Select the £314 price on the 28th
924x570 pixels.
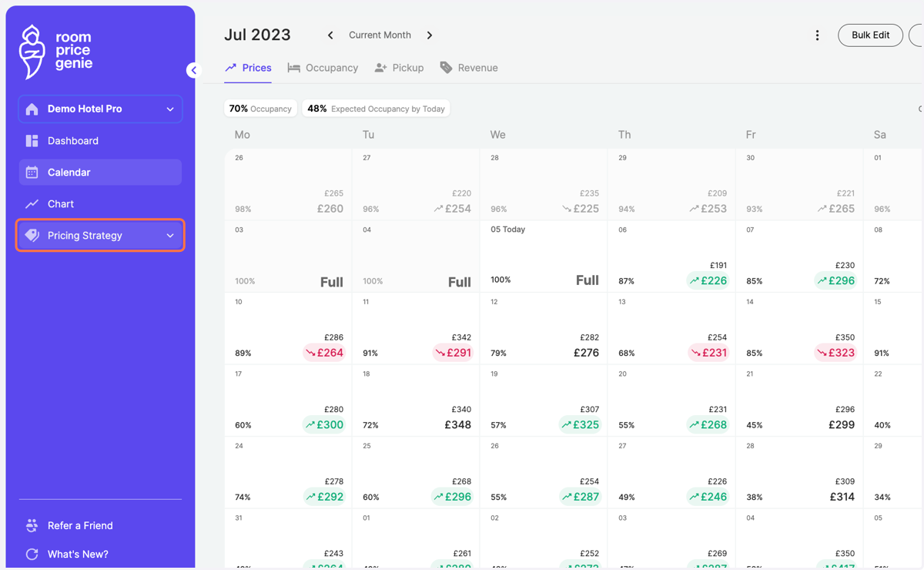tap(841, 497)
